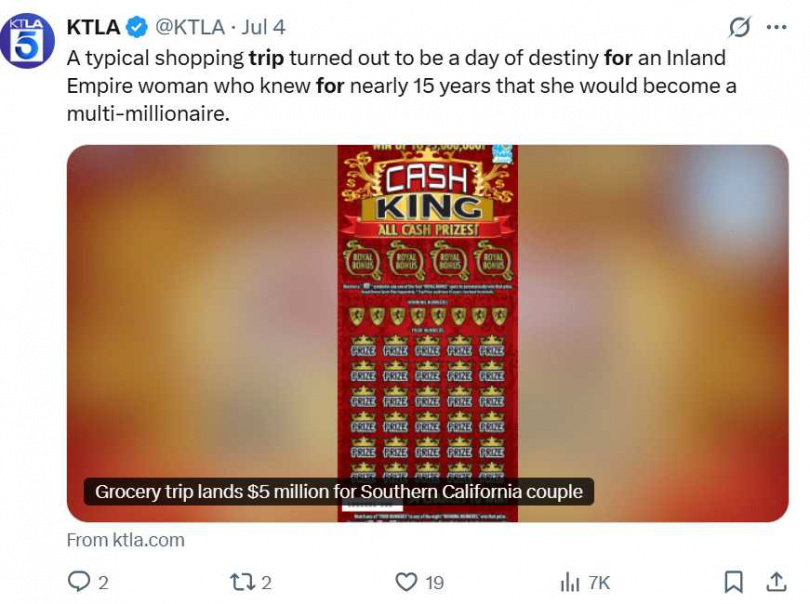Share the post using the upload arrow icon
The width and height of the screenshot is (810, 604).
(775, 581)
